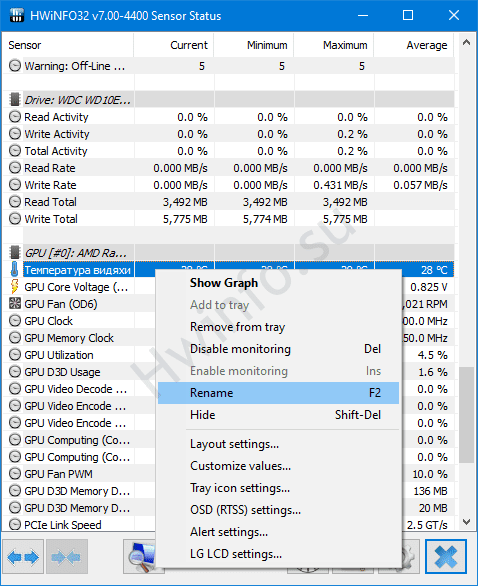Click the chip icon of GPU [#0] section

15,253
